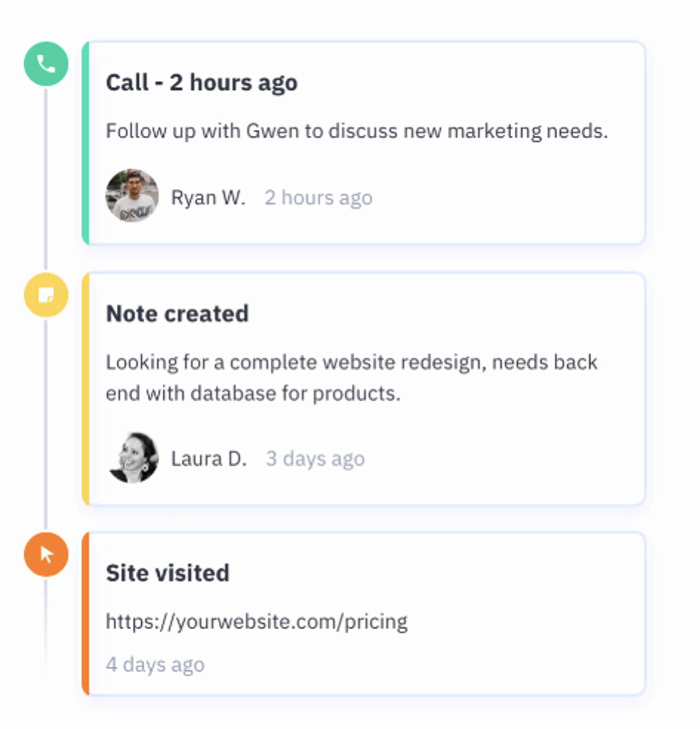
Task: Click the yellow sticky note icon
Action: pos(46,295)
